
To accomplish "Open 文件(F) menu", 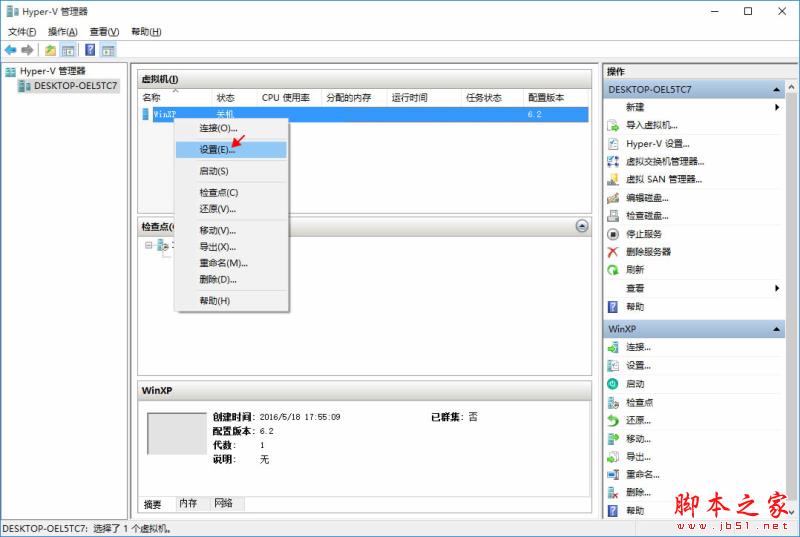I will (22, 32).
